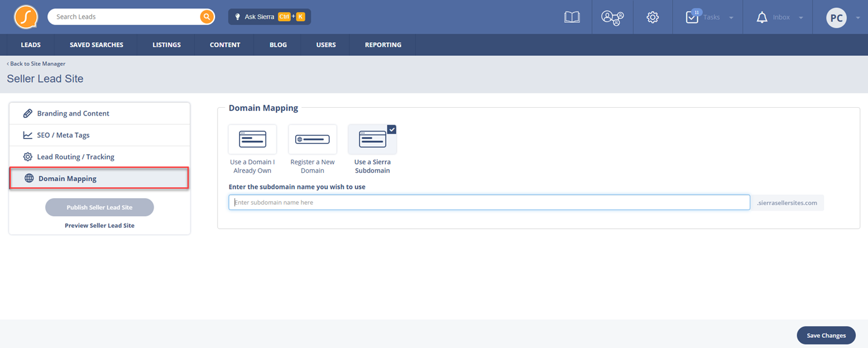Screen dimensions: 868x348
Task: Click the Domain Mapping panel heading
Action: (263, 108)
